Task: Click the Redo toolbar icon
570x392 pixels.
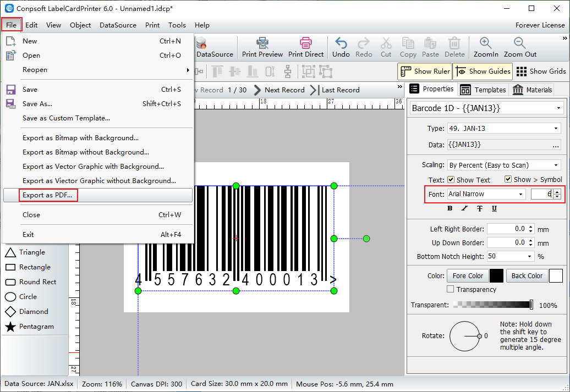Action: click(364, 48)
